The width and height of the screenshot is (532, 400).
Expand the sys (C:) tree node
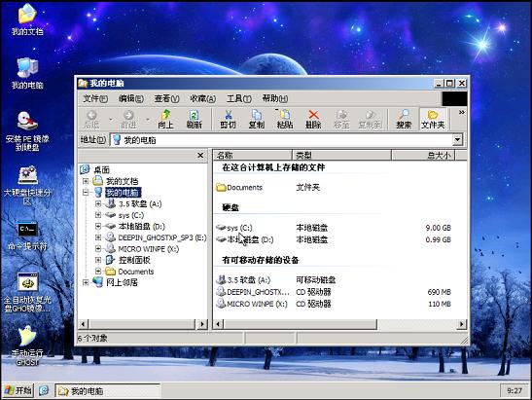(x=98, y=215)
